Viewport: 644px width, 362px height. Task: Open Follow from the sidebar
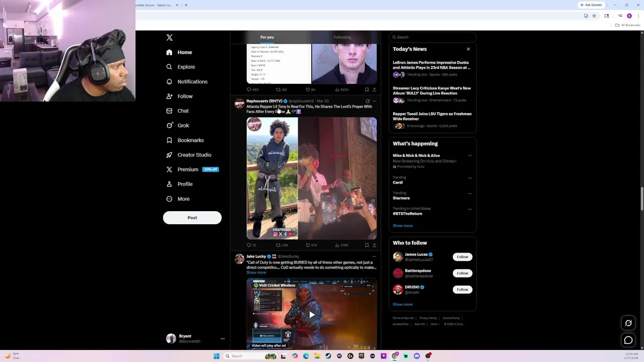pyautogui.click(x=179, y=96)
